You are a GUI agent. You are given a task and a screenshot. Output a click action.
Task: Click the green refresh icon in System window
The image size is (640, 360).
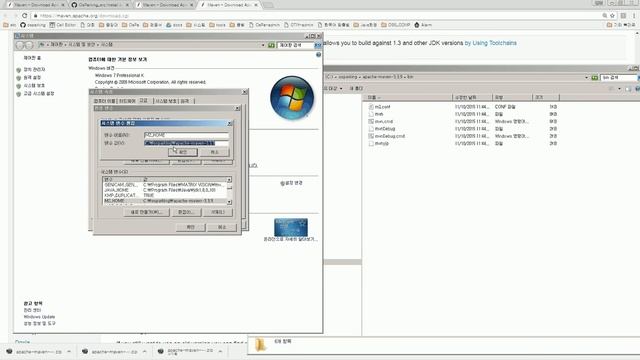[x=271, y=45]
